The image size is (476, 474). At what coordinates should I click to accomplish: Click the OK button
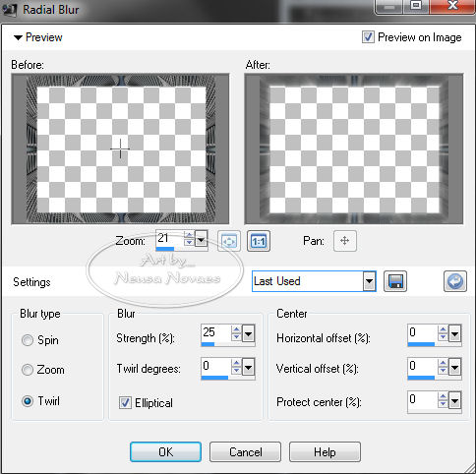[x=165, y=451]
